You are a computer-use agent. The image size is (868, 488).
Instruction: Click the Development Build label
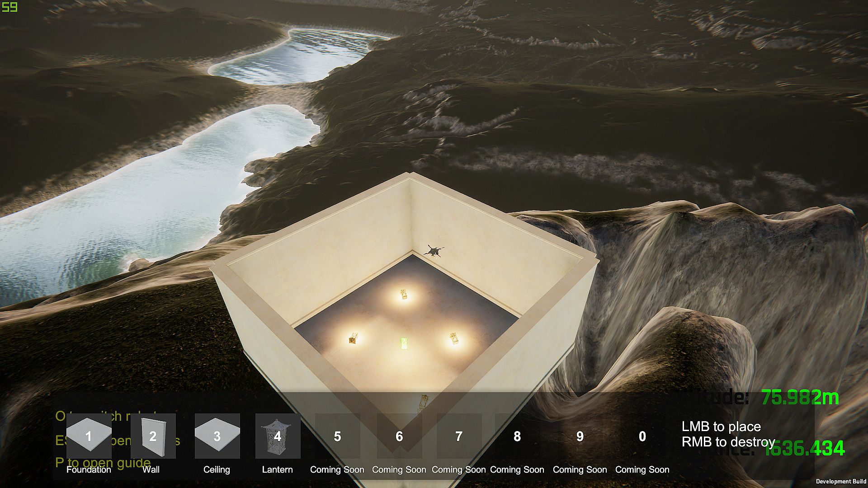(x=841, y=482)
